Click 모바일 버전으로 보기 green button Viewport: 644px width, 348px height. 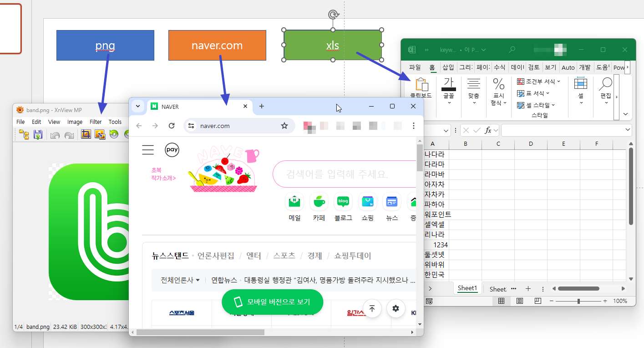point(272,302)
